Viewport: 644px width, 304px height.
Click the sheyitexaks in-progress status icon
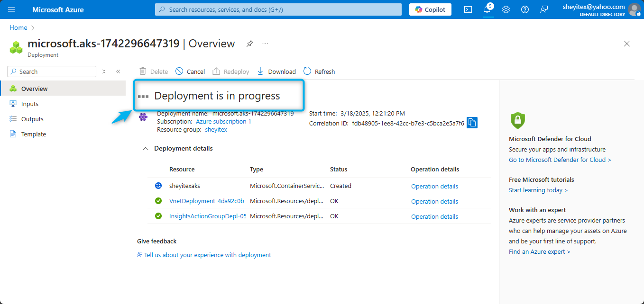pos(158,186)
